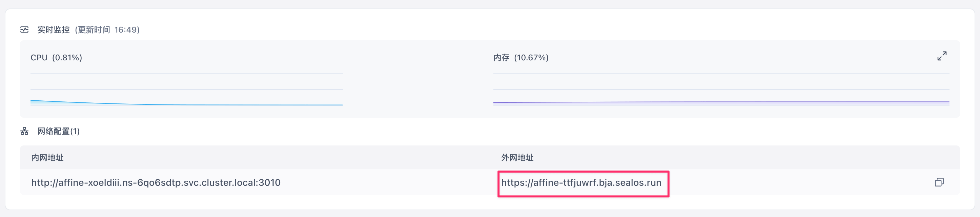Image resolution: width=980 pixels, height=217 pixels.
Task: Click the 实时监控 section title
Action: (53, 30)
